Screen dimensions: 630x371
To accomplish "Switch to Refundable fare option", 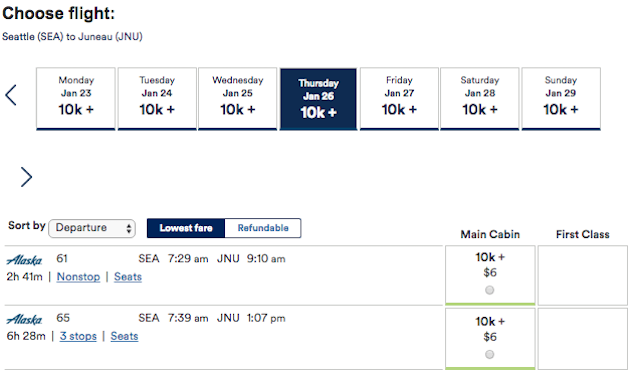I will click(263, 228).
